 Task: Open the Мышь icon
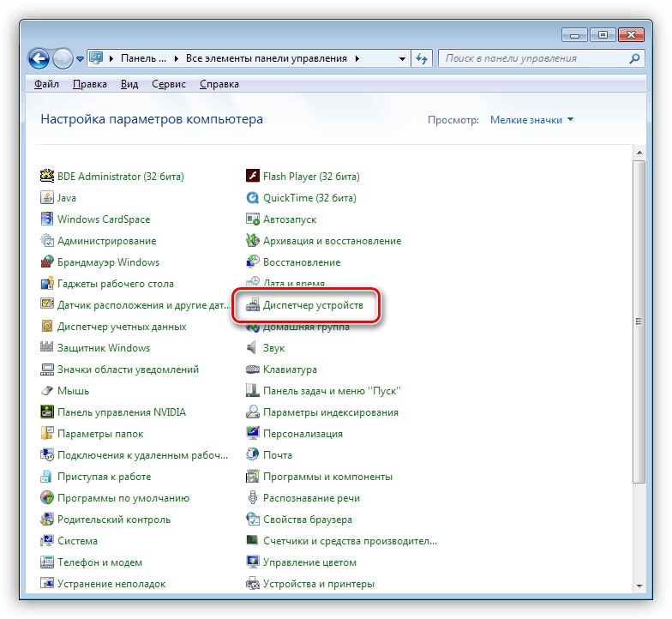tap(46, 391)
